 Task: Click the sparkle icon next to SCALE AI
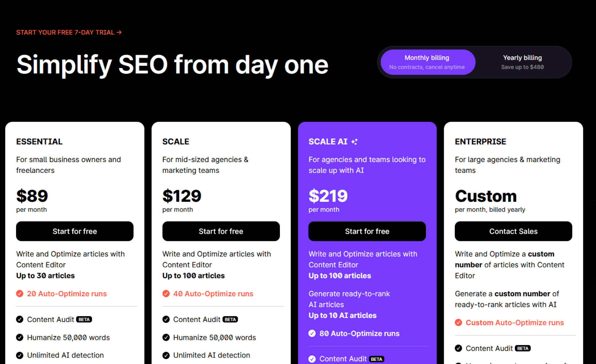click(x=354, y=142)
